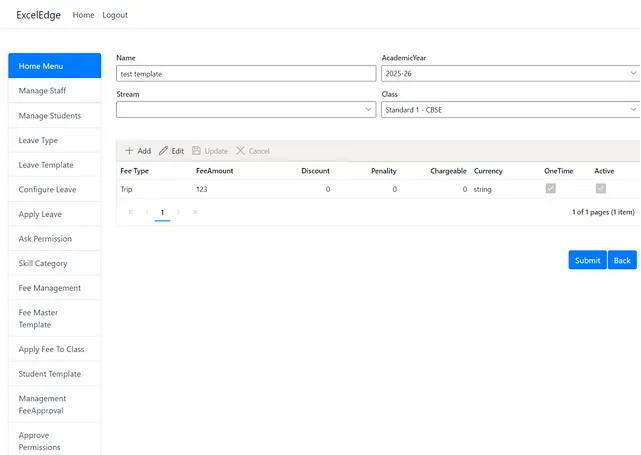Click the Add plus icon in grid toolbar
This screenshot has height=455, width=641.
coord(129,151)
